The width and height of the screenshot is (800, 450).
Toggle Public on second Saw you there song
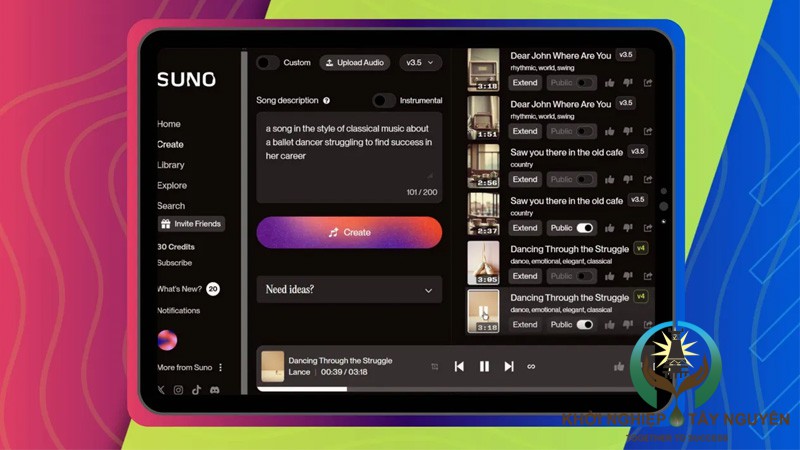585,228
